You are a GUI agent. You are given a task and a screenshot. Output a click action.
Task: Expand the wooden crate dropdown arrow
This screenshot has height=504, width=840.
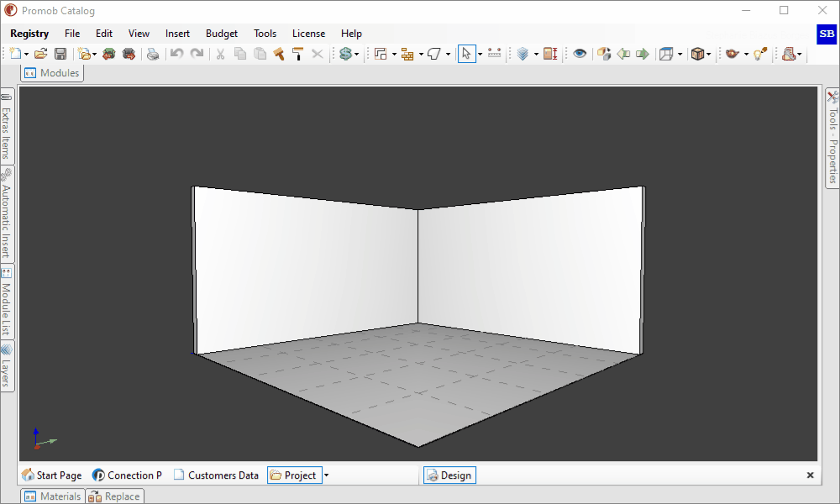click(708, 54)
